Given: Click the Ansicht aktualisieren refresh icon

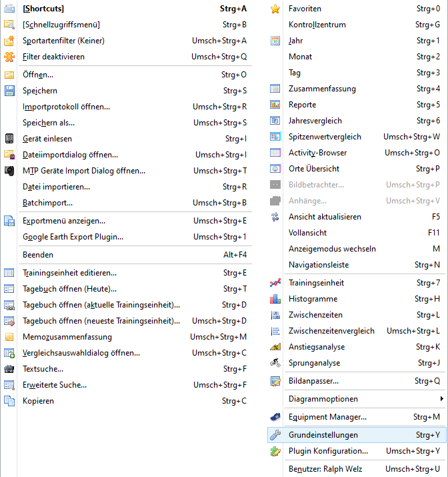Looking at the screenshot, I should (275, 217).
